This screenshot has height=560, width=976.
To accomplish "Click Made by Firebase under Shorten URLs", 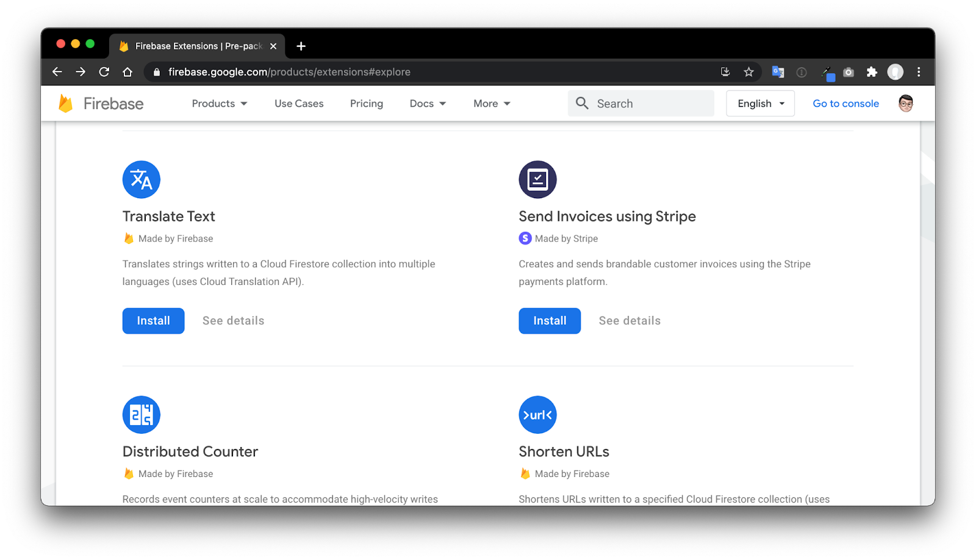I will click(572, 474).
